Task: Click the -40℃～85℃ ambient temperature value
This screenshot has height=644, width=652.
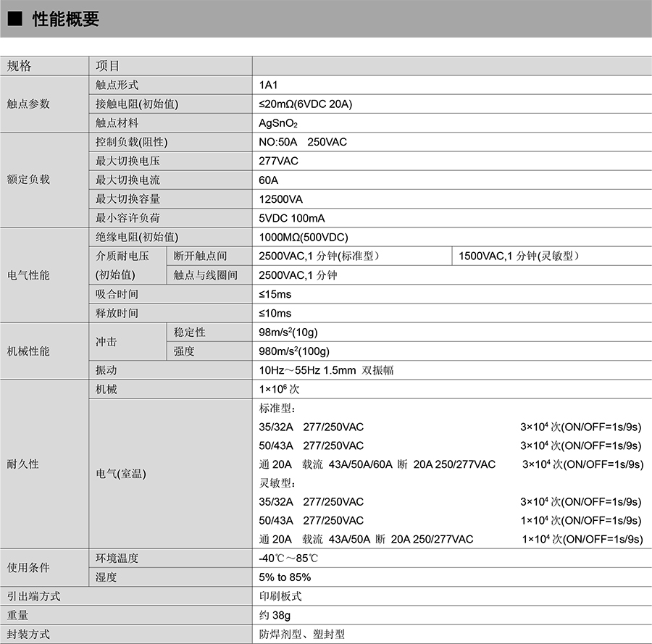Action: 288,559
